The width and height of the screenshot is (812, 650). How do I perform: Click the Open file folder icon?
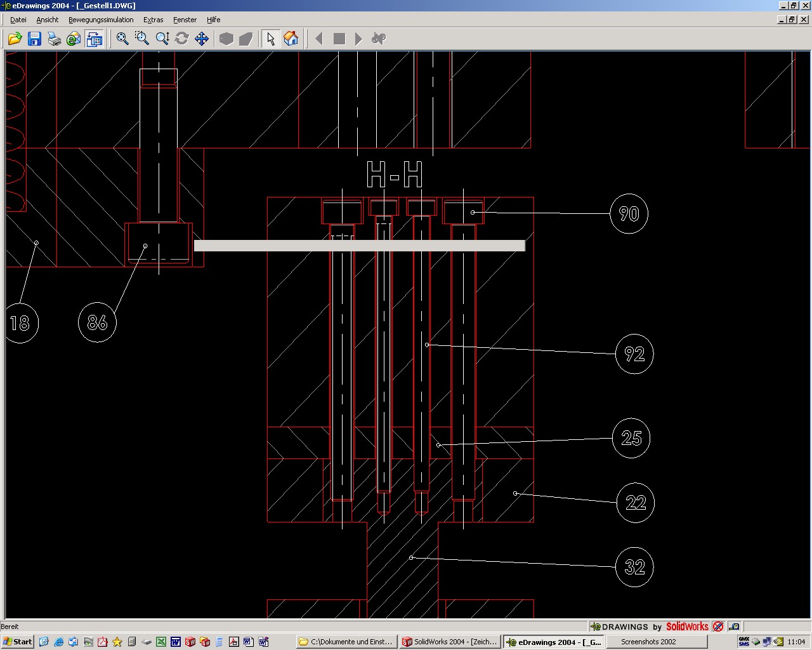click(15, 39)
